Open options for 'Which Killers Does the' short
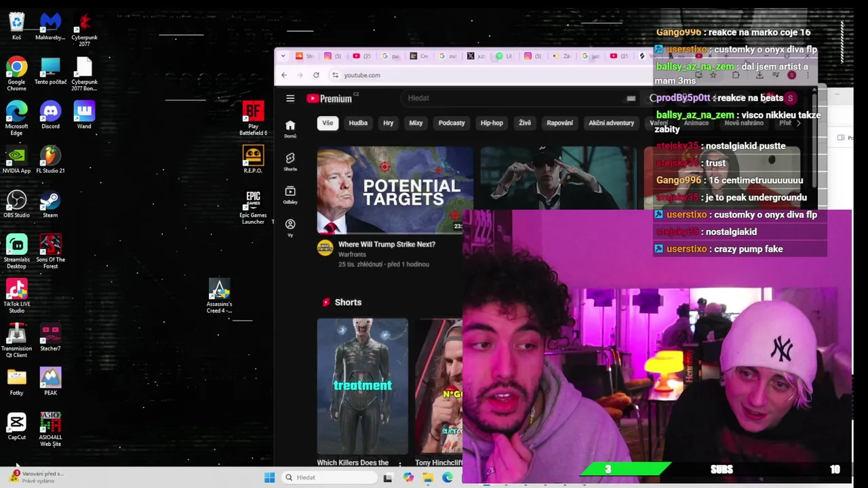This screenshot has height=488, width=868. pyautogui.click(x=400, y=464)
